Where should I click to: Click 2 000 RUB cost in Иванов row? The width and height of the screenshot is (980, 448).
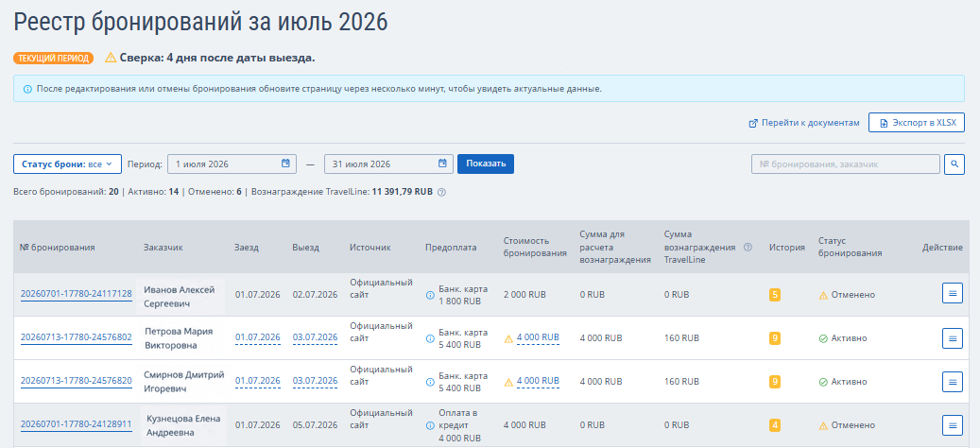(x=524, y=295)
